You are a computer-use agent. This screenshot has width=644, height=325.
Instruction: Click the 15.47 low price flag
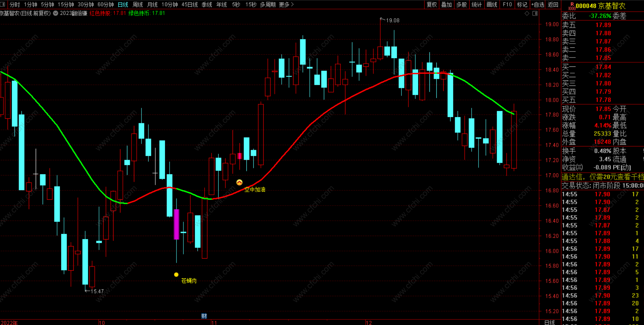coord(94,291)
